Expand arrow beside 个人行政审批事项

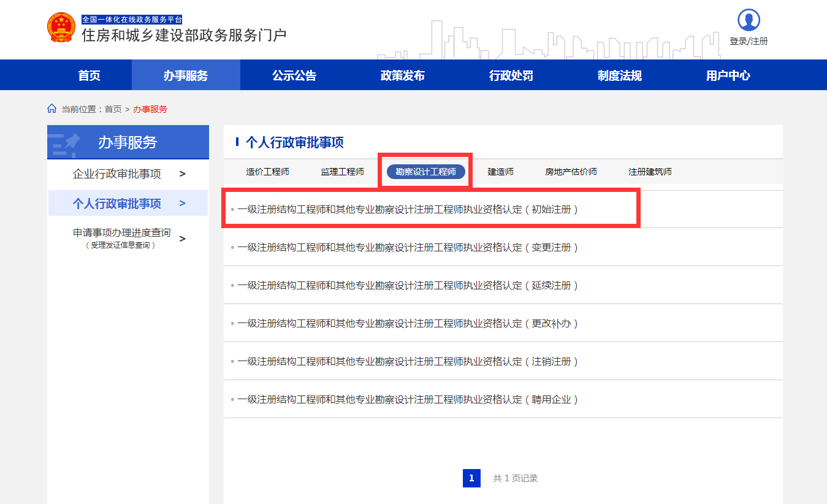[x=183, y=204]
